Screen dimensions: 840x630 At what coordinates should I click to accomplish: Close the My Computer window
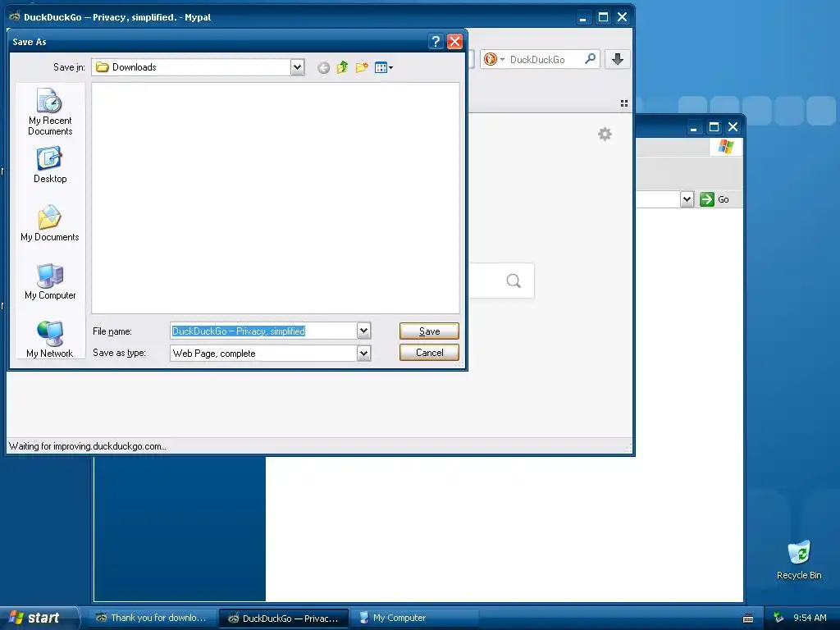[733, 127]
